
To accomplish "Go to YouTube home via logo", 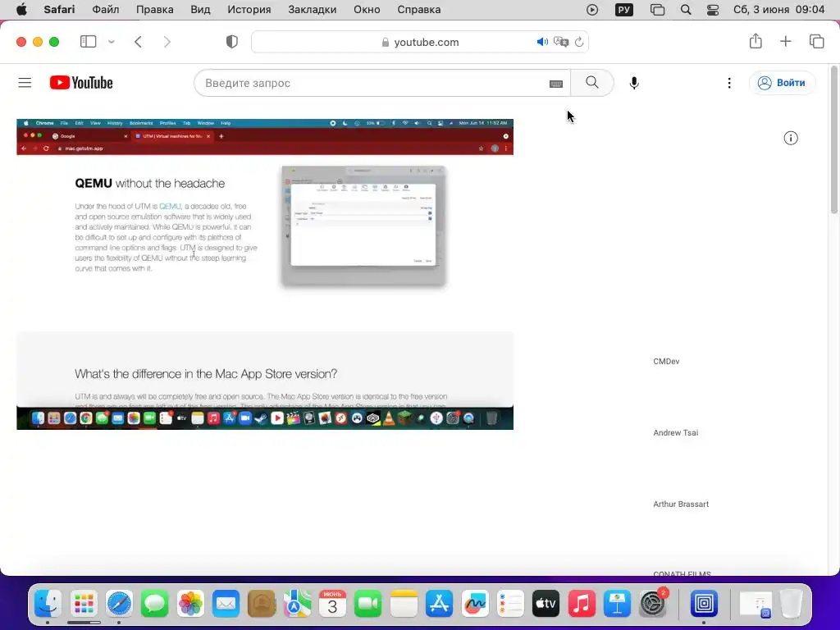I will 81,83.
